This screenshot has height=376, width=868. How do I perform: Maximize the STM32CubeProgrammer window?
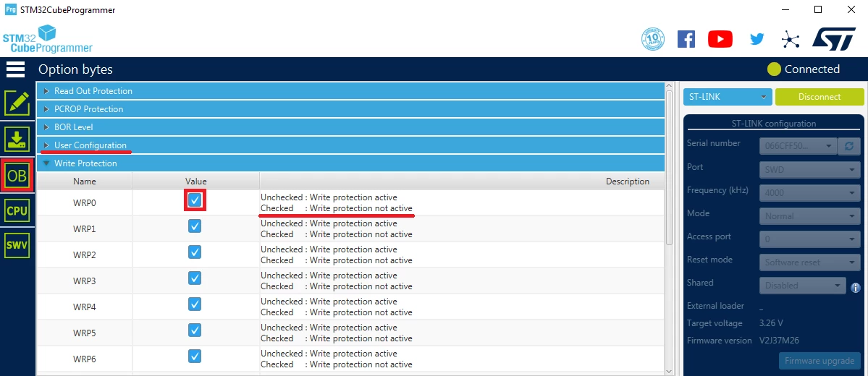pyautogui.click(x=817, y=9)
